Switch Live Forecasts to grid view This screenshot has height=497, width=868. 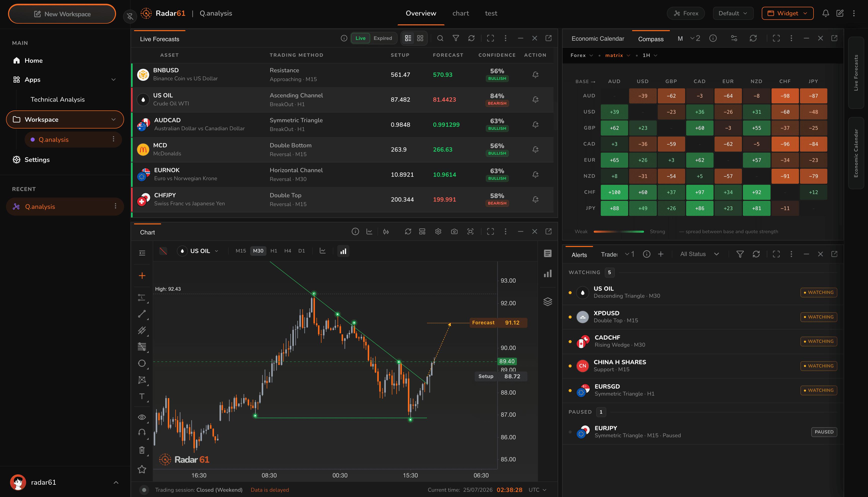[420, 38]
